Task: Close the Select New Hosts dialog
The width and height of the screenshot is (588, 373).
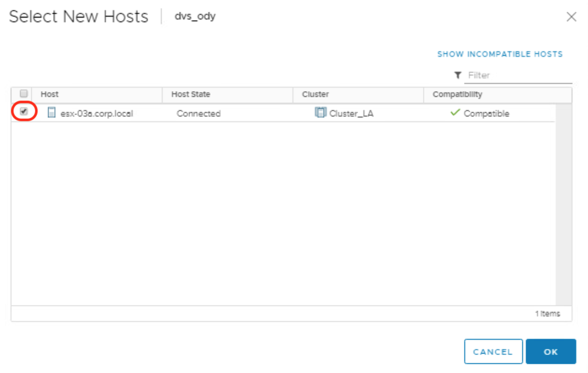Action: click(571, 16)
